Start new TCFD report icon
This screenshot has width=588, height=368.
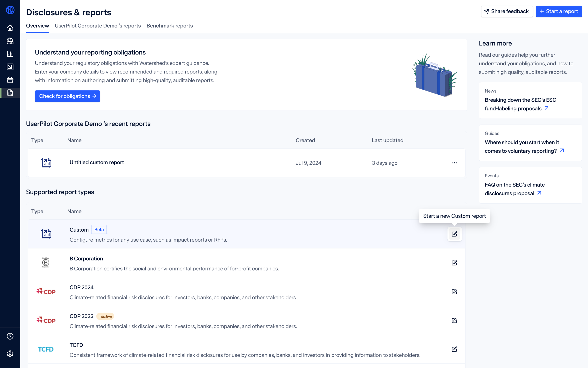pyautogui.click(x=454, y=349)
